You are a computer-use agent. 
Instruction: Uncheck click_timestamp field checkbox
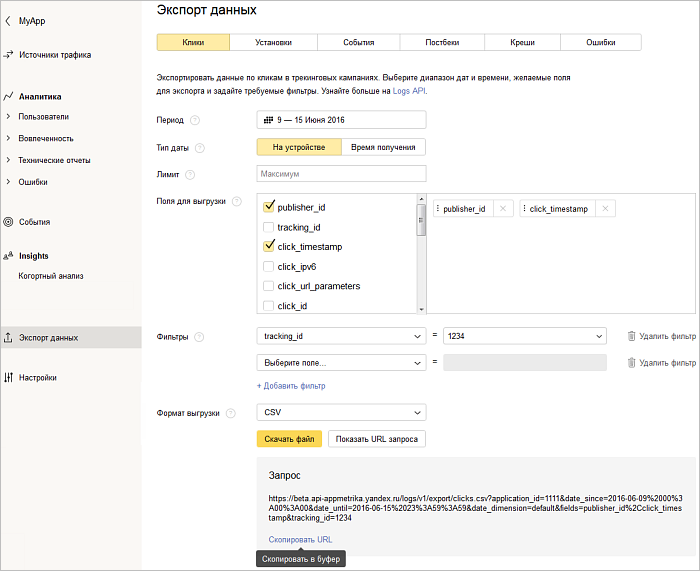click(x=269, y=246)
